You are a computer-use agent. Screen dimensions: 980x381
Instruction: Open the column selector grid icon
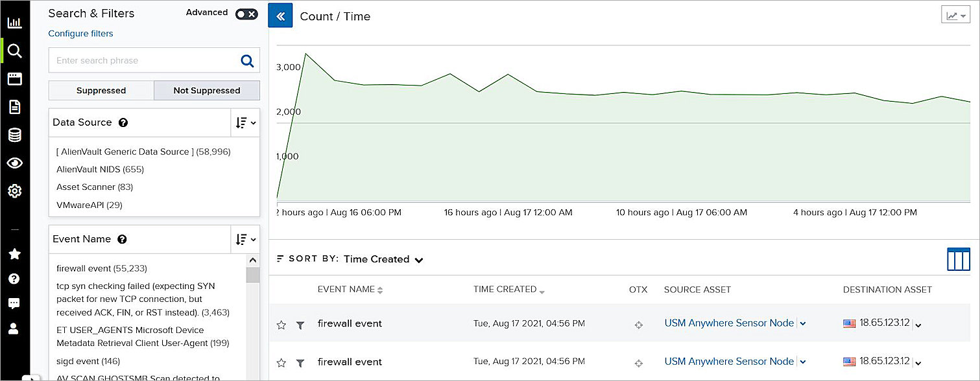pos(958,259)
